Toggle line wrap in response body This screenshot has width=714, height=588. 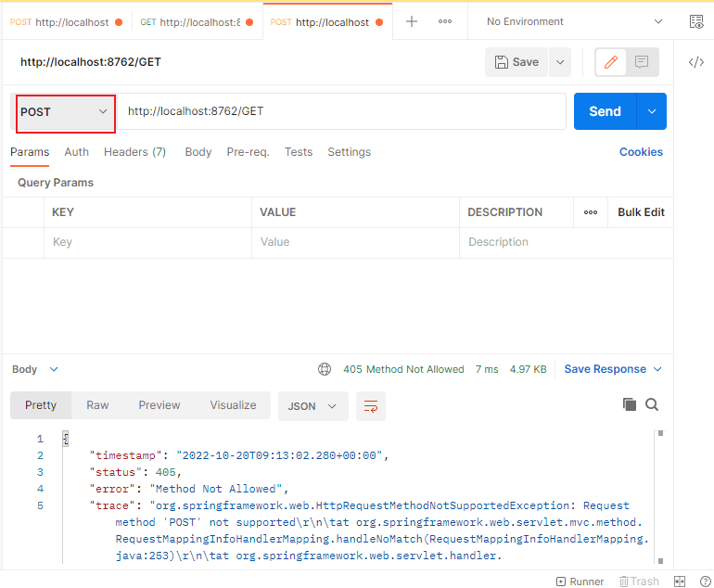[371, 406]
